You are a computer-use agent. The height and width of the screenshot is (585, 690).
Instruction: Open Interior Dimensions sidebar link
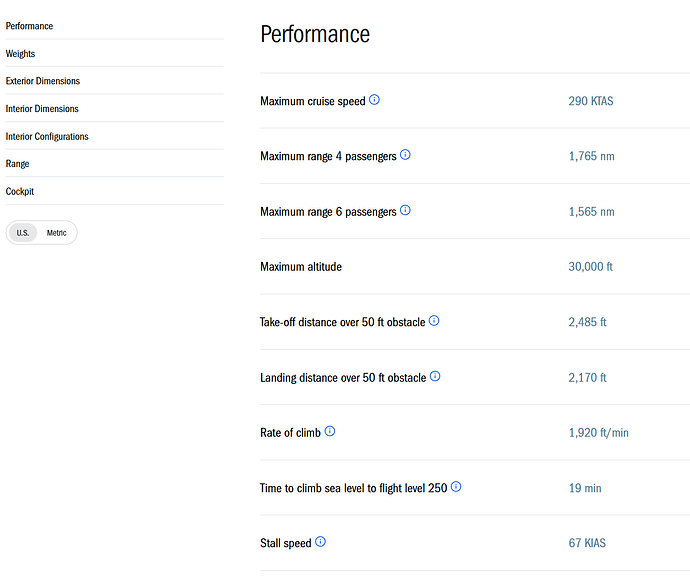[x=42, y=109]
